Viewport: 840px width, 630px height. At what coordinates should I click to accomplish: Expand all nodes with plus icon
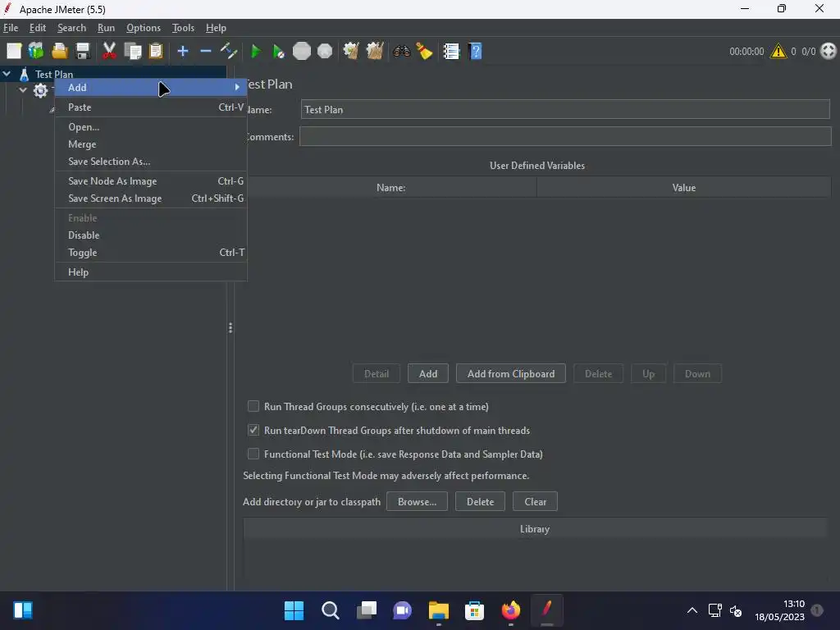[183, 52]
